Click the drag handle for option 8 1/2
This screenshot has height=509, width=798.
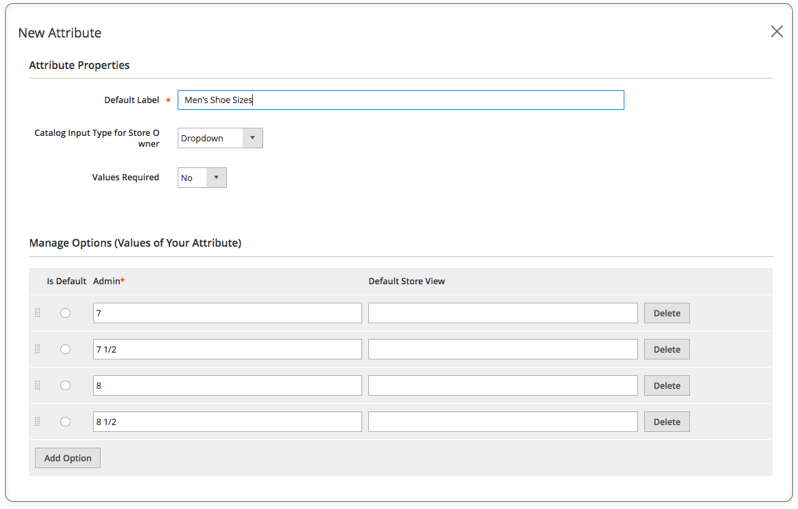[x=37, y=421]
